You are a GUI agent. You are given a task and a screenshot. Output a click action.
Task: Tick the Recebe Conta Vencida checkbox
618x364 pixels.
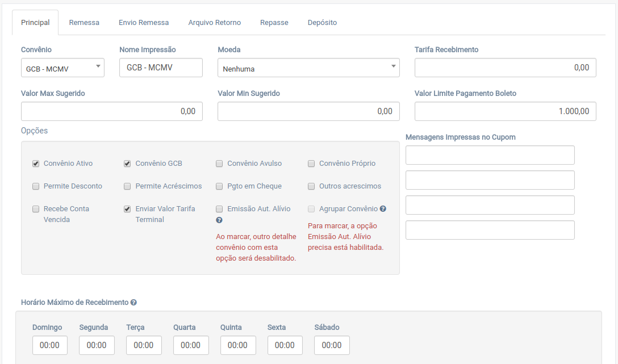pos(36,209)
